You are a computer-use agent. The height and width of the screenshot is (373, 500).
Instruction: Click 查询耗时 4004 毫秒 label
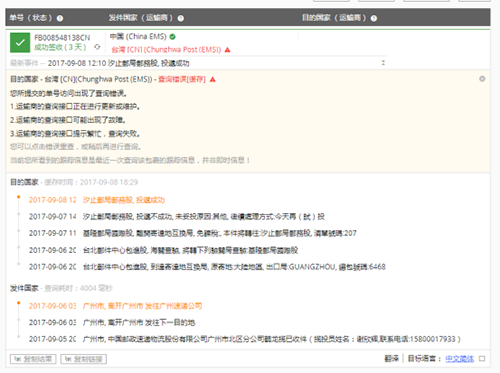click(x=78, y=288)
